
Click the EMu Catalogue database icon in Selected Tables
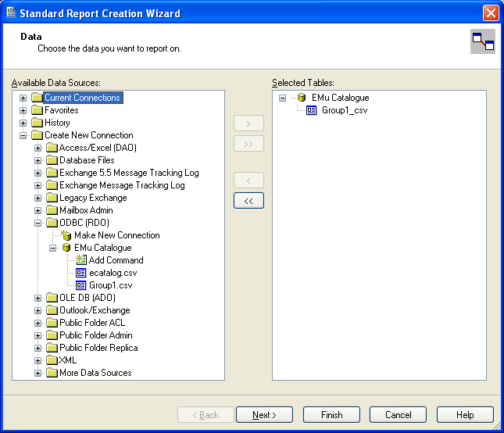[x=302, y=98]
